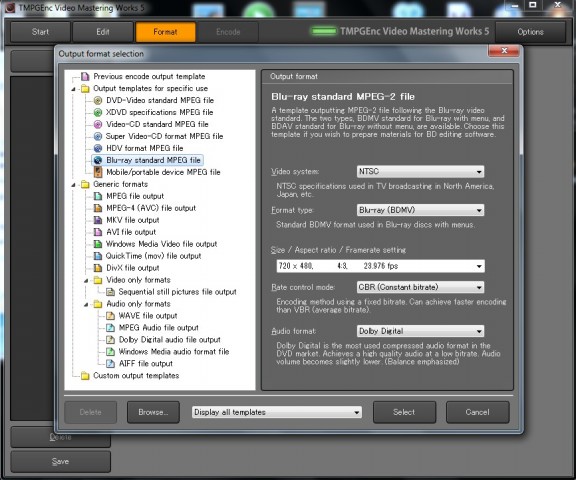Open the Options menu button
The image size is (576, 480).
click(530, 32)
